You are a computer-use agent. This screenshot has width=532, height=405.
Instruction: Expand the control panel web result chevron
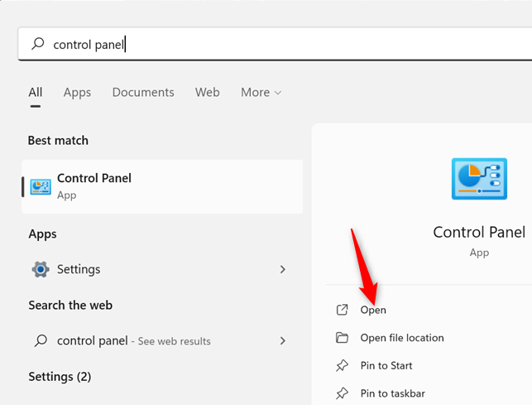283,340
